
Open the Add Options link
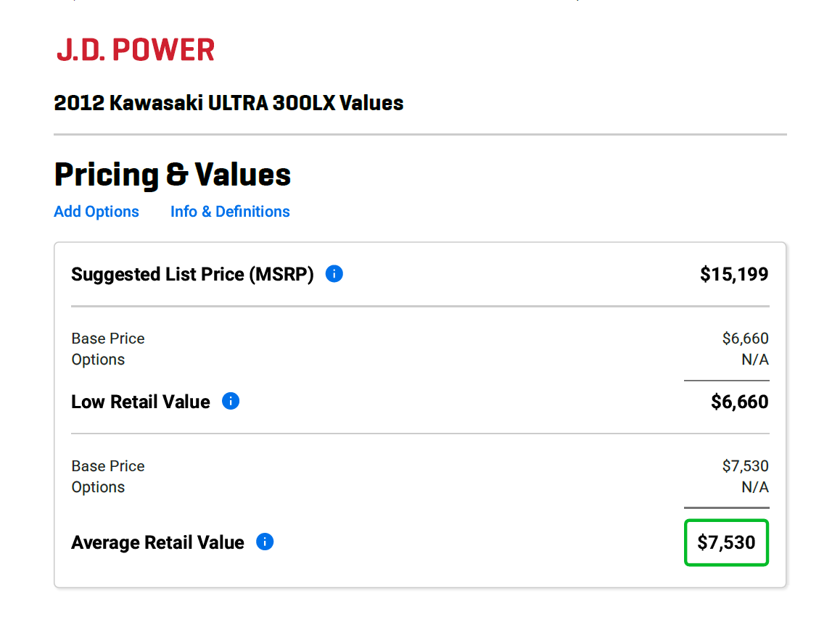click(x=96, y=212)
